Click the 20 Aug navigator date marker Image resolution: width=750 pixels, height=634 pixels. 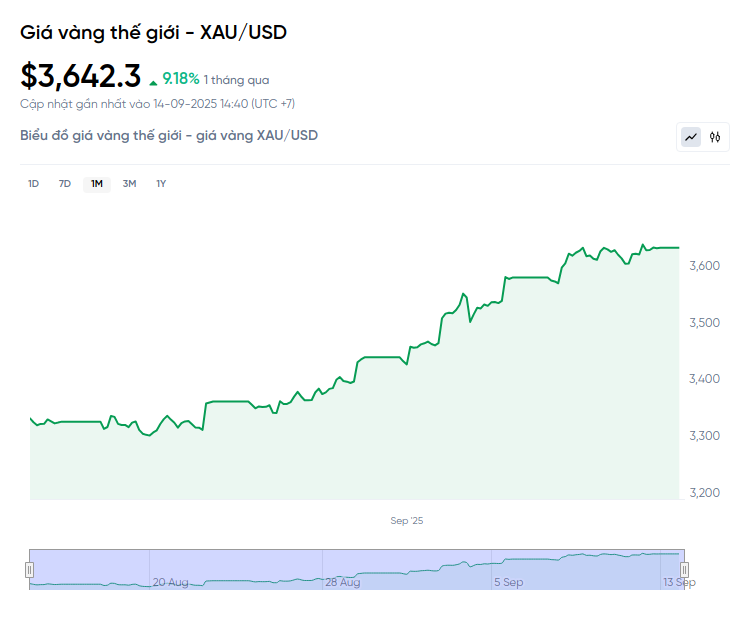tap(170, 582)
